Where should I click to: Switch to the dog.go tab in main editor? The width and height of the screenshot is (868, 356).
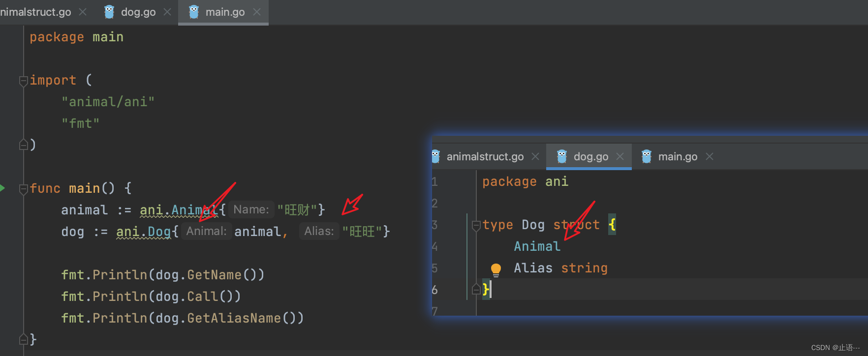click(138, 12)
